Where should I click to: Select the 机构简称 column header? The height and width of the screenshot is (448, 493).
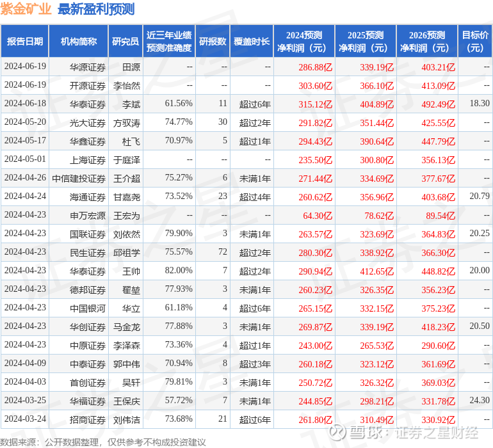[x=79, y=42]
